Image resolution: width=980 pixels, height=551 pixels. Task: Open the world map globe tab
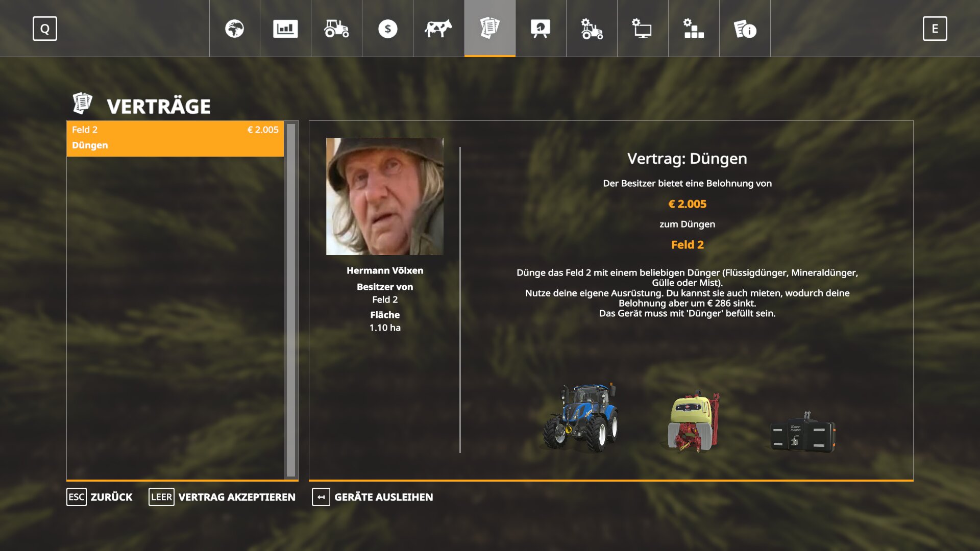pyautogui.click(x=234, y=29)
